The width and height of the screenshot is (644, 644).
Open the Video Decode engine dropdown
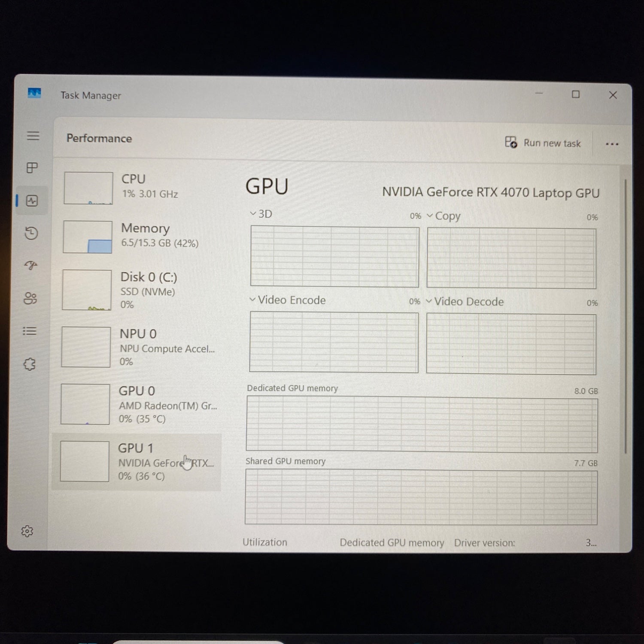465,302
